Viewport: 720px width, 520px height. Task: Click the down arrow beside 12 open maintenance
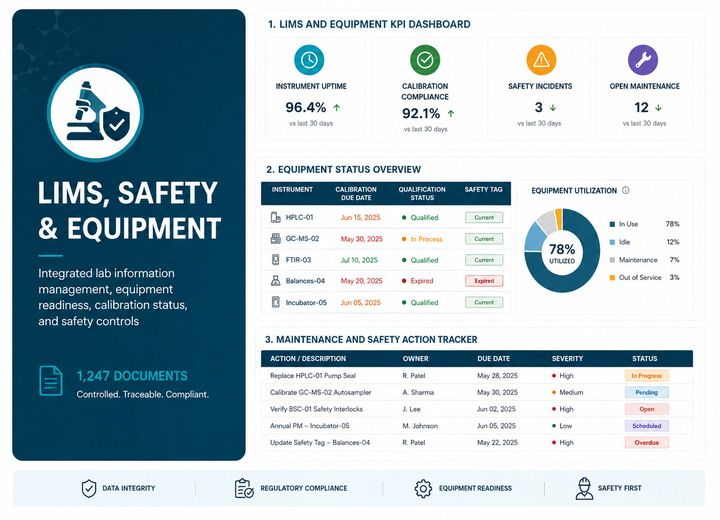pos(658,107)
